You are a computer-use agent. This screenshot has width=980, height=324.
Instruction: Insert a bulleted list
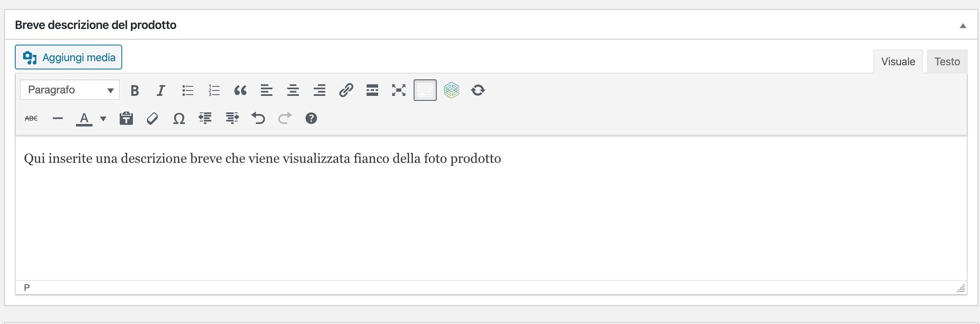pos(187,91)
